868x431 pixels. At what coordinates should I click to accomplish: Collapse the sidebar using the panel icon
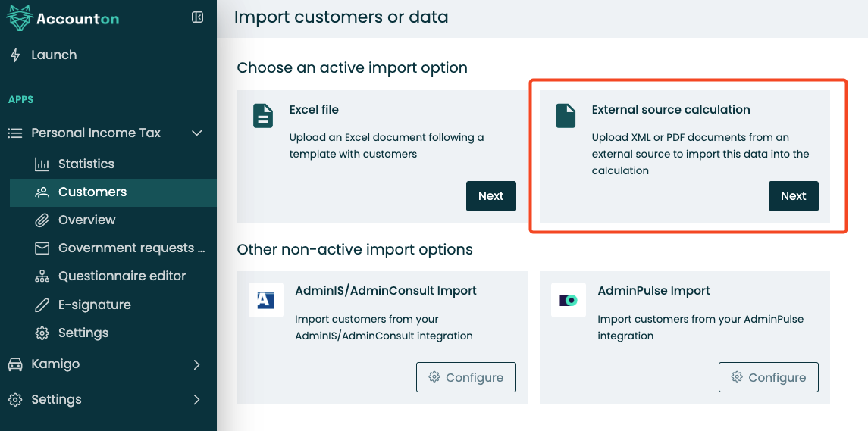point(197,17)
